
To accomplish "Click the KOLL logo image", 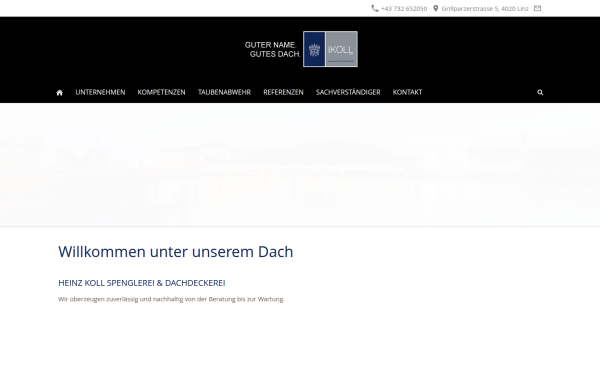I will coord(330,49).
